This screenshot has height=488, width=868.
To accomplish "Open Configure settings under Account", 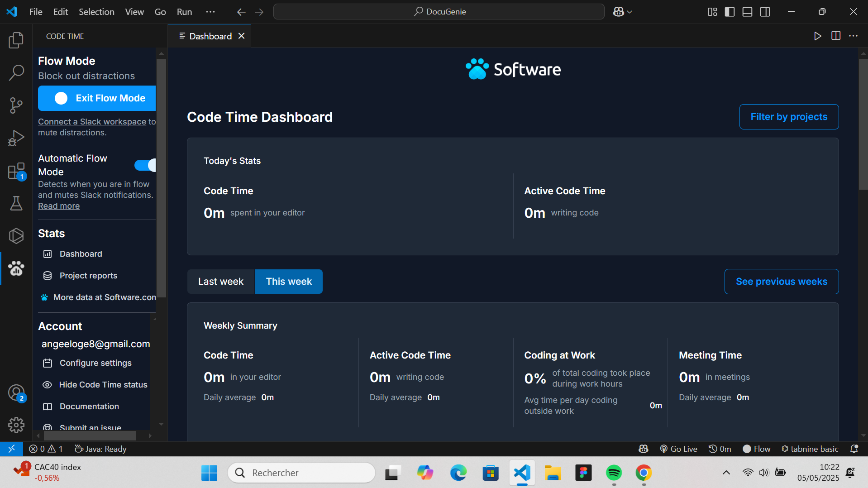I will click(x=87, y=363).
